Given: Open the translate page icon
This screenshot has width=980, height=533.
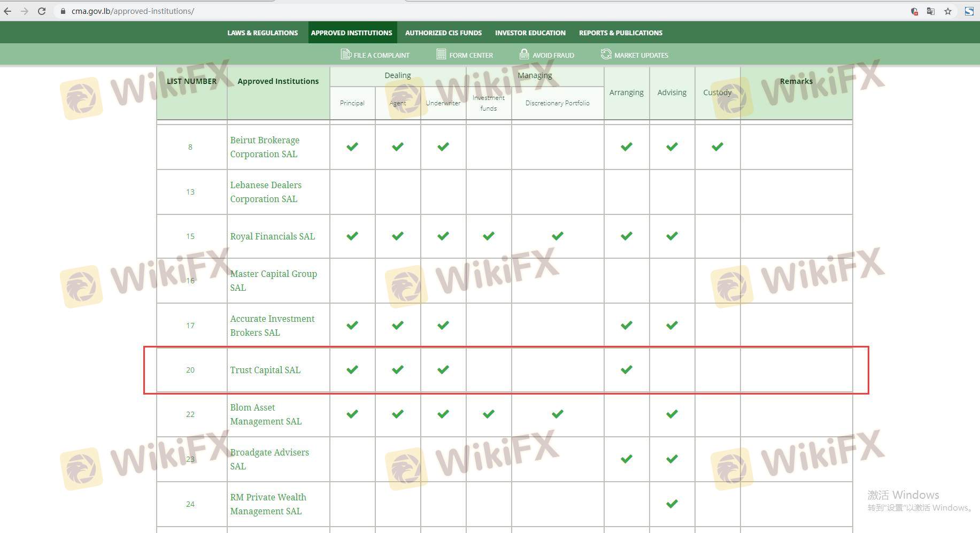Looking at the screenshot, I should pos(931,11).
